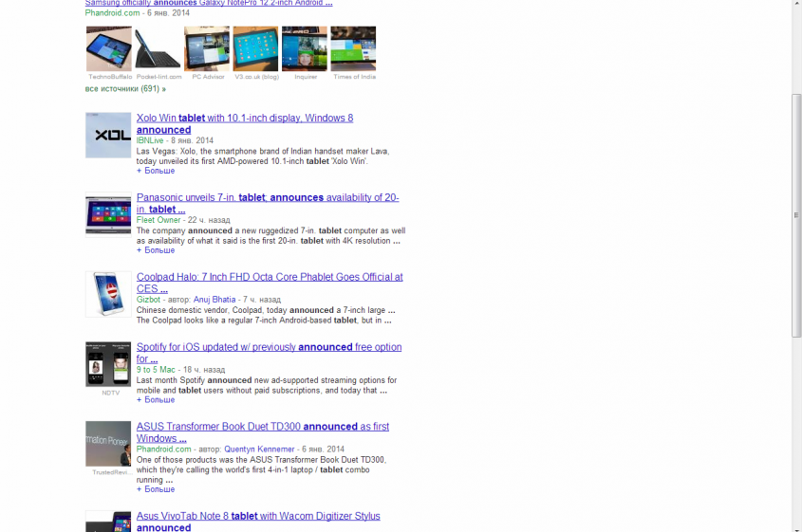Image resolution: width=802 pixels, height=532 pixels.
Task: Expand '+ Больше' under the Xolo Win article
Action: [x=156, y=171]
